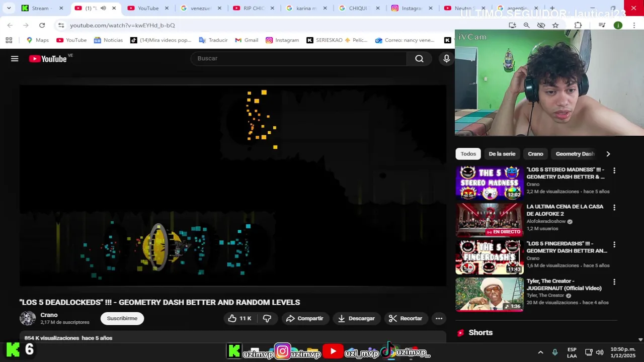Image resolution: width=644 pixels, height=362 pixels.
Task: Switch to the RIP CHIC tab
Action: click(x=254, y=8)
